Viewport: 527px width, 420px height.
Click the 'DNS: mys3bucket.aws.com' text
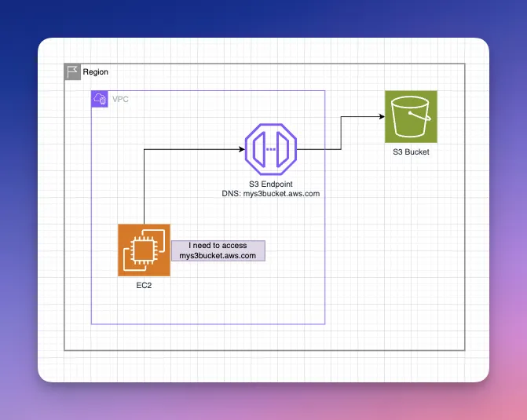click(271, 194)
